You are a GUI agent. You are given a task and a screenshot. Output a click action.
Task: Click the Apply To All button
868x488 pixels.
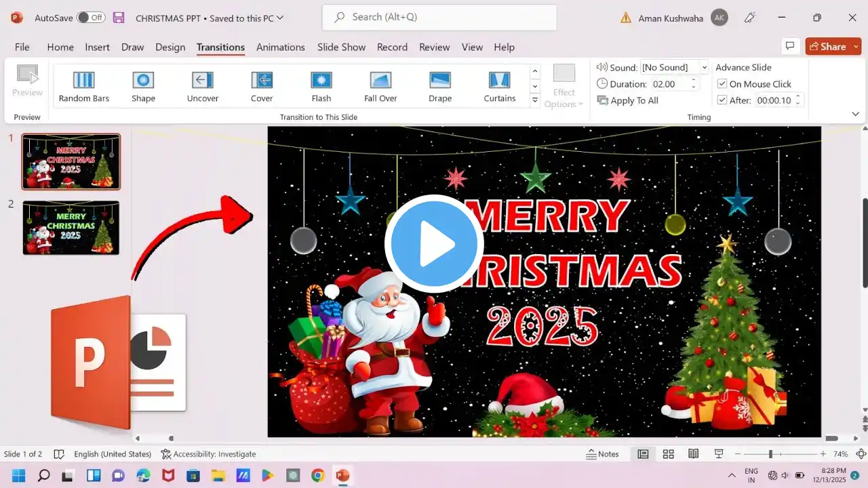[628, 100]
